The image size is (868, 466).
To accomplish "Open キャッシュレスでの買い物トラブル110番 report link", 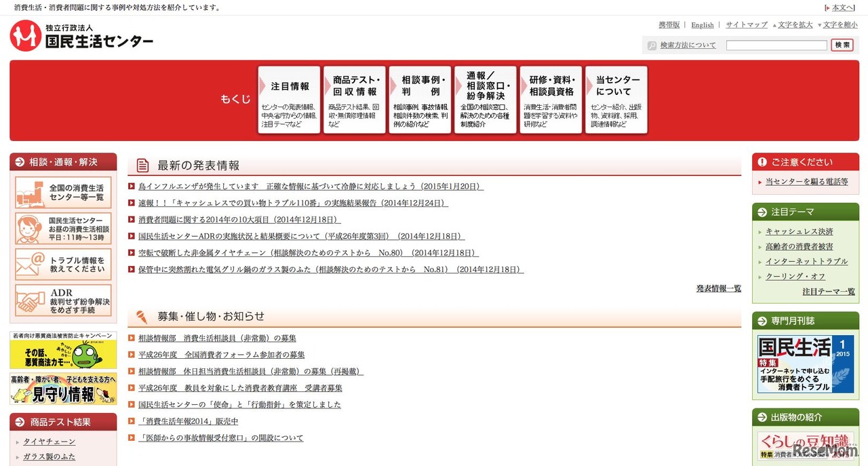I will (x=294, y=203).
